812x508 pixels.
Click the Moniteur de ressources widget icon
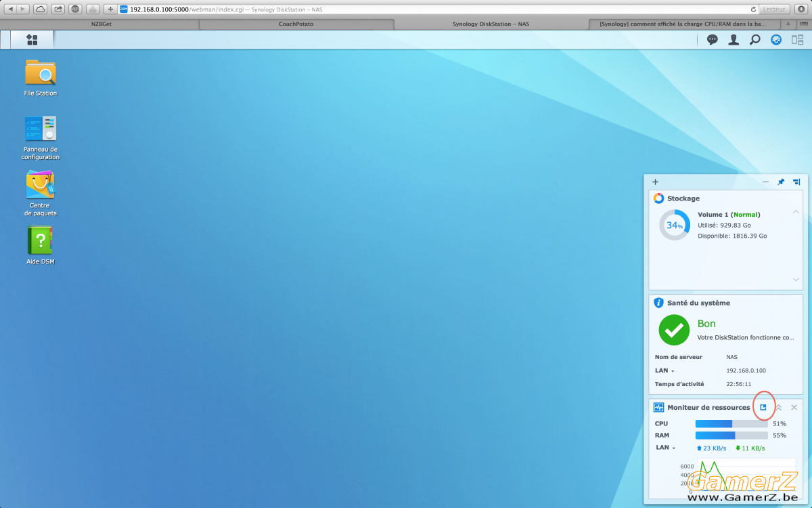(658, 407)
